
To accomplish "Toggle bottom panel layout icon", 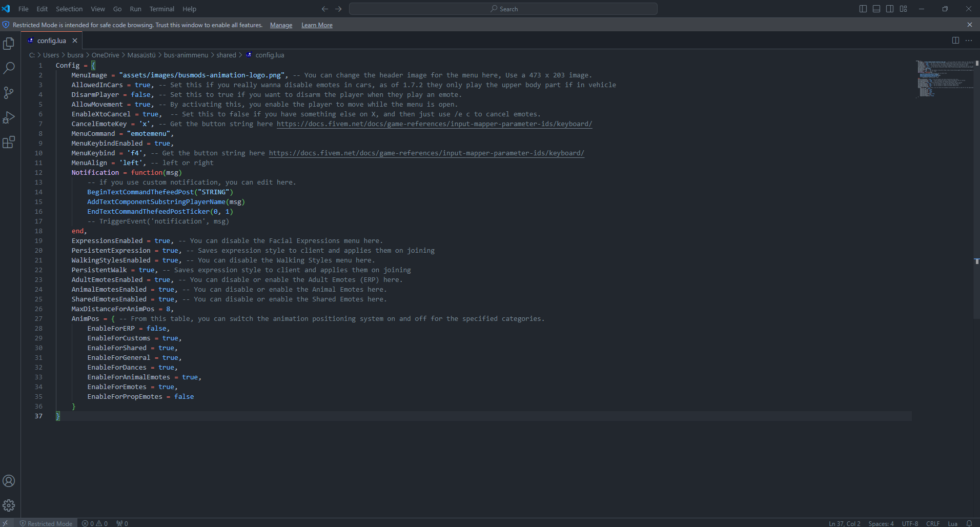I will pyautogui.click(x=876, y=9).
